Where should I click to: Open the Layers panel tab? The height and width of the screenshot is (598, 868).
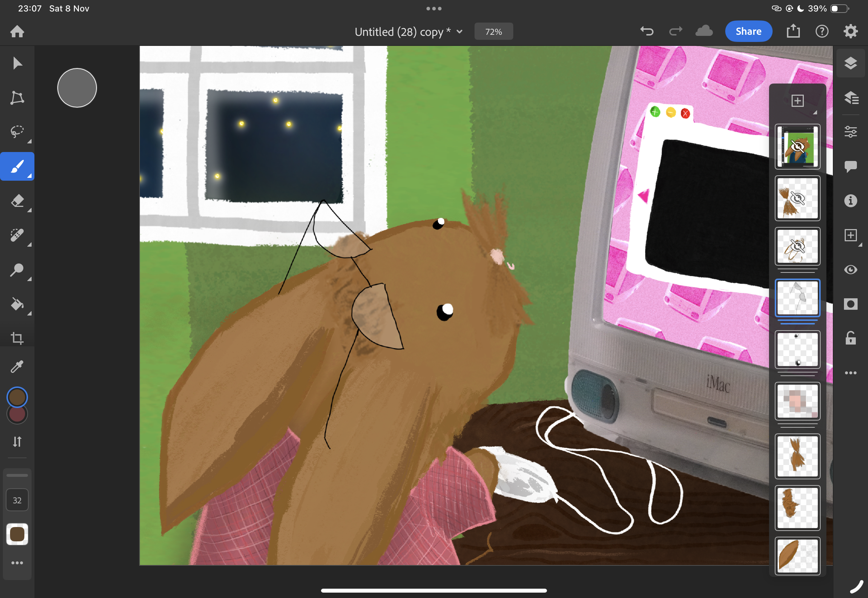coord(850,63)
